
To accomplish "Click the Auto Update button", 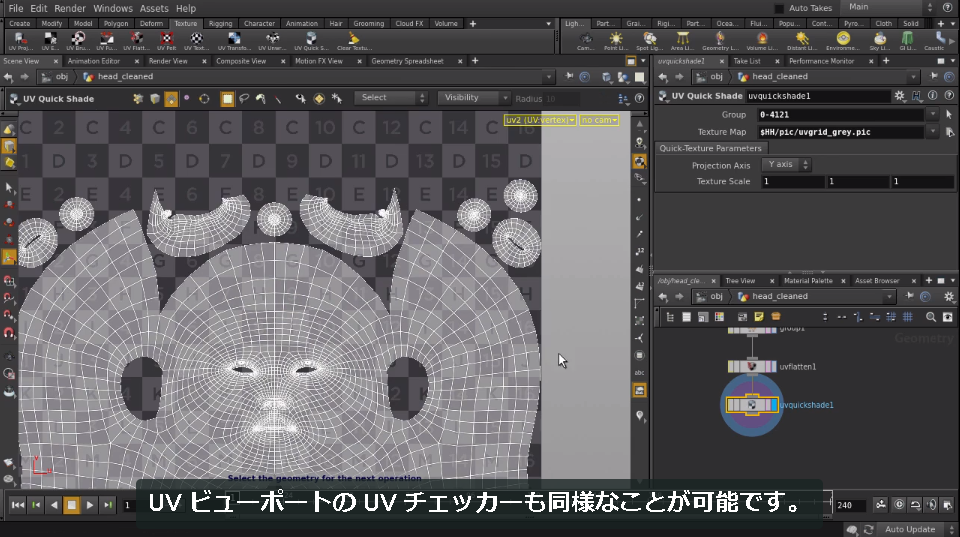I will 910,529.
